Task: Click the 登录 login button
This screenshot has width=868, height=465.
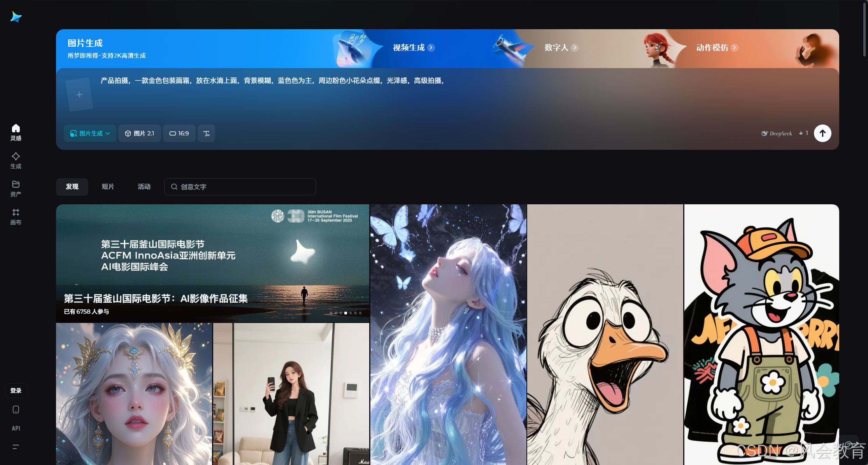Action: pos(16,390)
